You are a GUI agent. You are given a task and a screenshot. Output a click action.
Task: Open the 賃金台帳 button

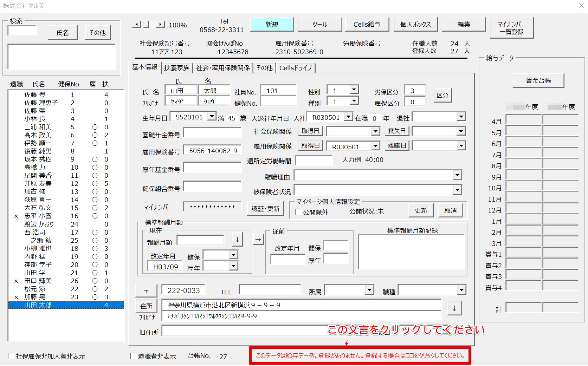pyautogui.click(x=538, y=80)
